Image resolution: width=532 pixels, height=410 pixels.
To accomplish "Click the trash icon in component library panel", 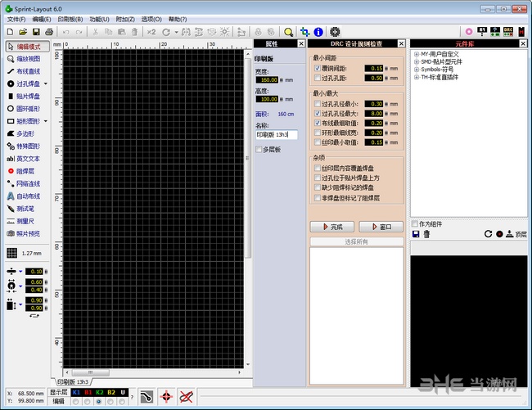I will pos(426,234).
